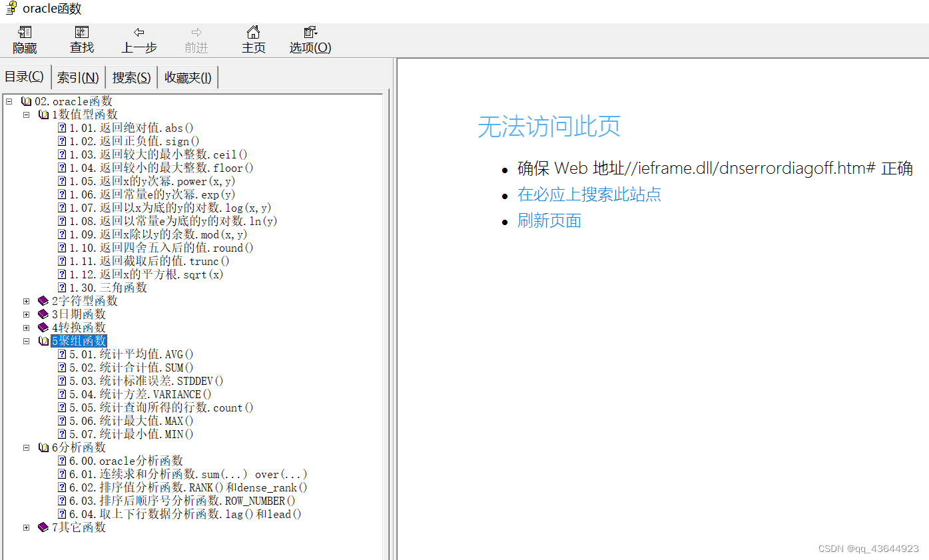
Task: Switch to the 目录(C) tab
Action: coord(25,77)
